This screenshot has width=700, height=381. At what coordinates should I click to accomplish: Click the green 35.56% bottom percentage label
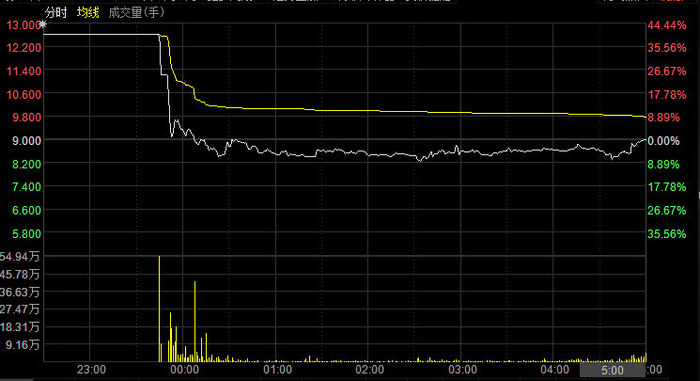pos(667,234)
